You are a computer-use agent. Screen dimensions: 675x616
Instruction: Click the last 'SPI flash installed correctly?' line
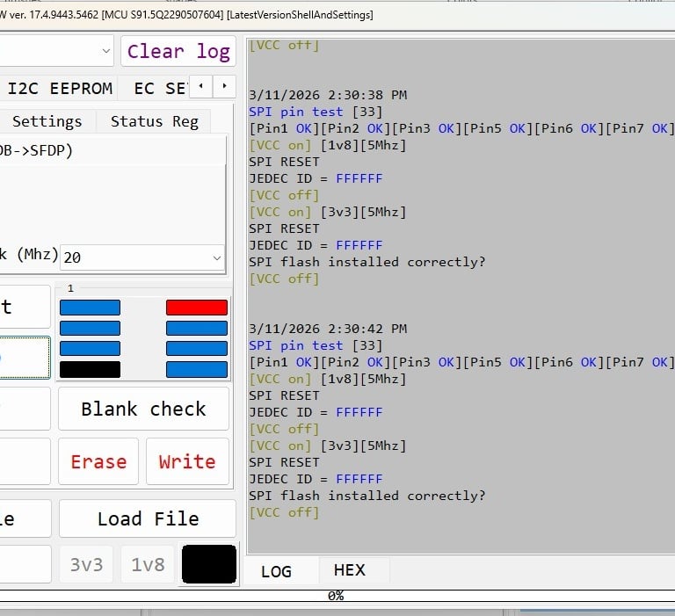click(367, 496)
